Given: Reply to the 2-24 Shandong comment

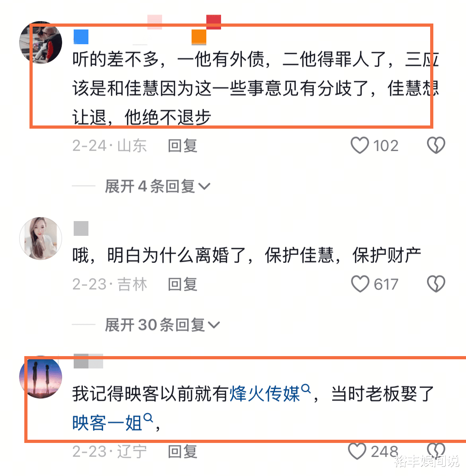Looking at the screenshot, I should [183, 146].
